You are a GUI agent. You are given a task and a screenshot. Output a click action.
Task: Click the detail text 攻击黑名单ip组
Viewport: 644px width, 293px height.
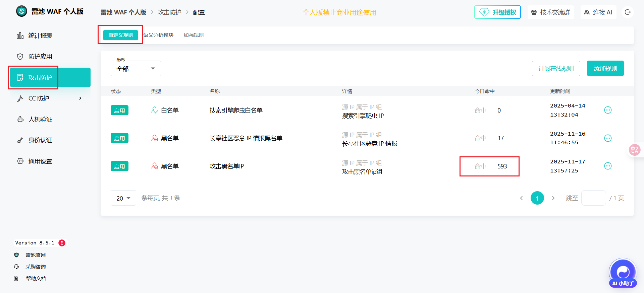[x=362, y=171]
